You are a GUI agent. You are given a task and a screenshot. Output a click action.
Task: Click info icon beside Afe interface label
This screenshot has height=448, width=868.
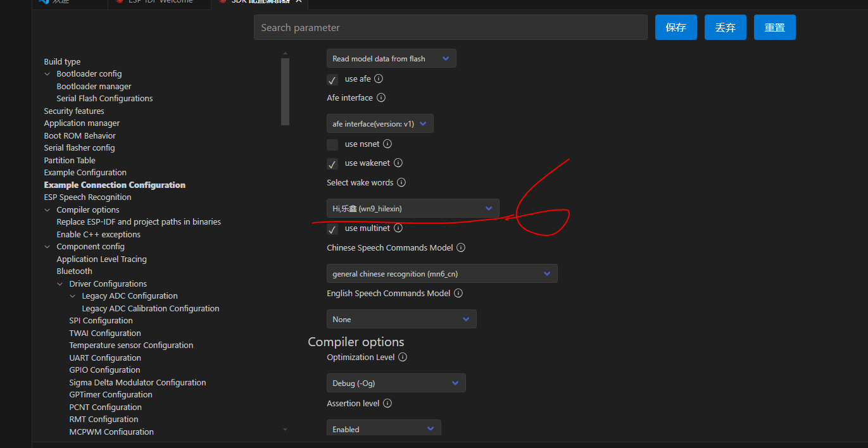click(x=381, y=98)
